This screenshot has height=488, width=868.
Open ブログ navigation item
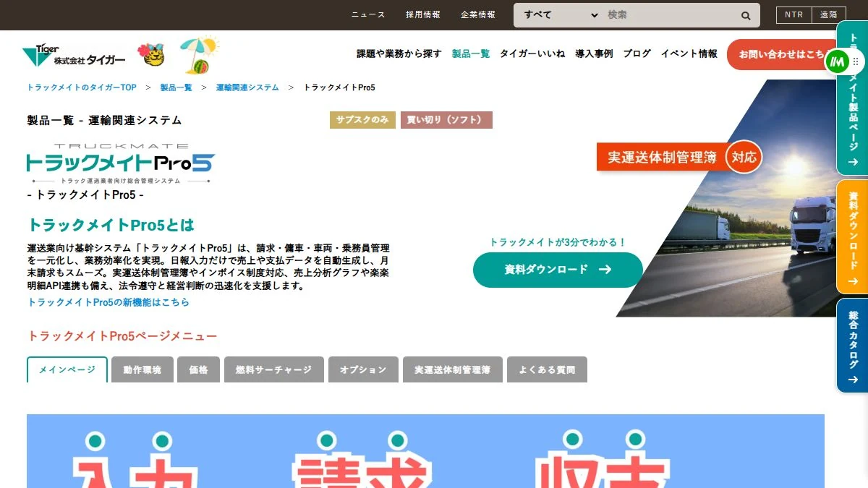[x=637, y=53]
